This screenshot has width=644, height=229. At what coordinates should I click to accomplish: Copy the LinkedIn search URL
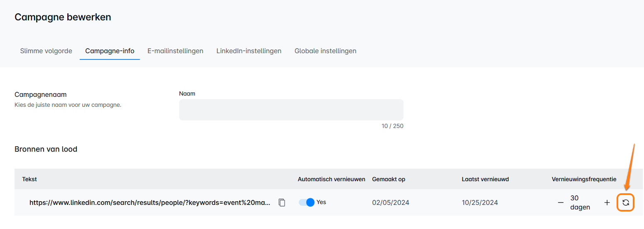[282, 202]
